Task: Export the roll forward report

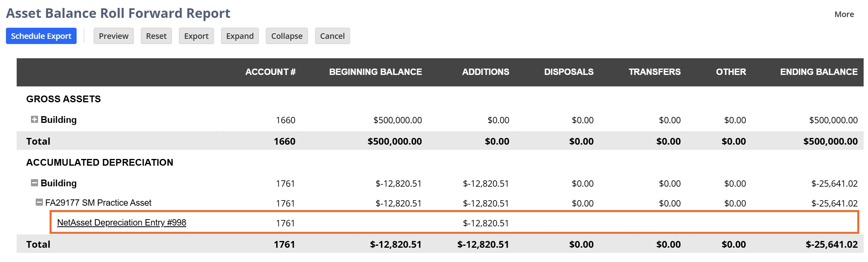Action: click(196, 36)
